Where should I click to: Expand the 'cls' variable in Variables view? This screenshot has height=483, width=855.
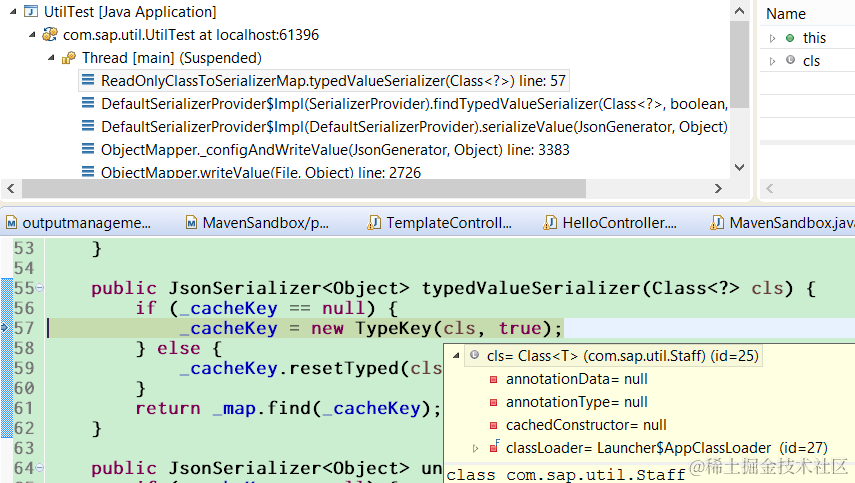[772, 61]
